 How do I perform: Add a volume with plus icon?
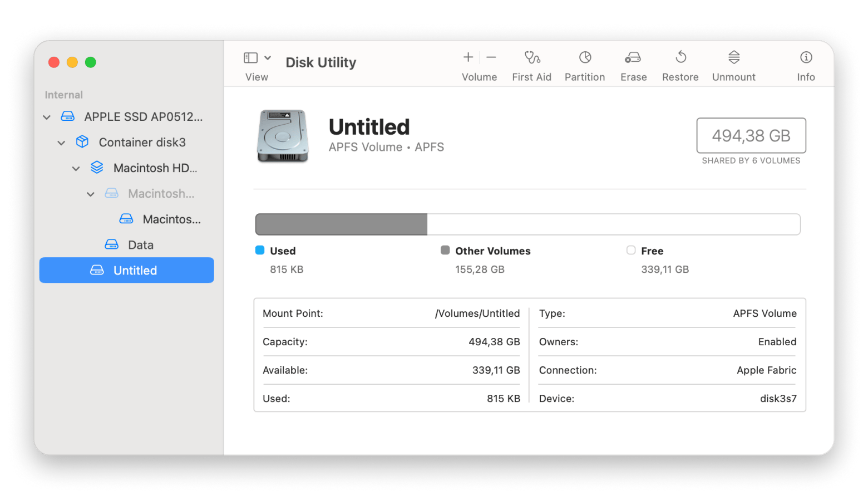(468, 57)
